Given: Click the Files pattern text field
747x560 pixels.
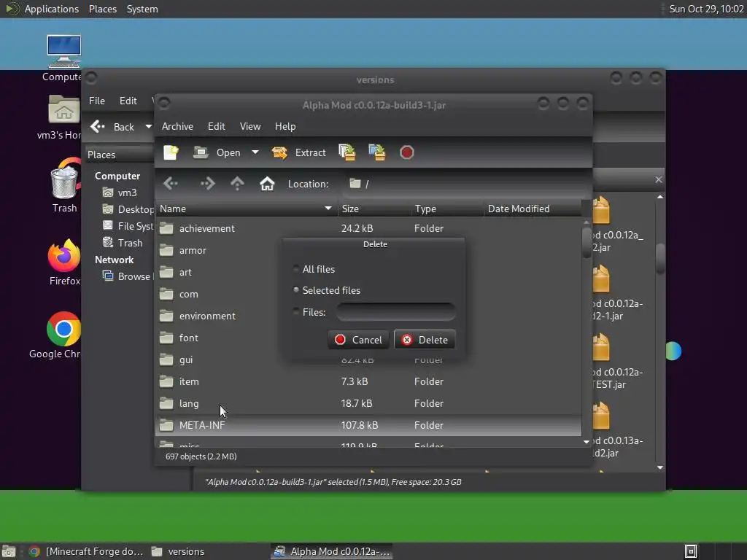Looking at the screenshot, I should 396,312.
